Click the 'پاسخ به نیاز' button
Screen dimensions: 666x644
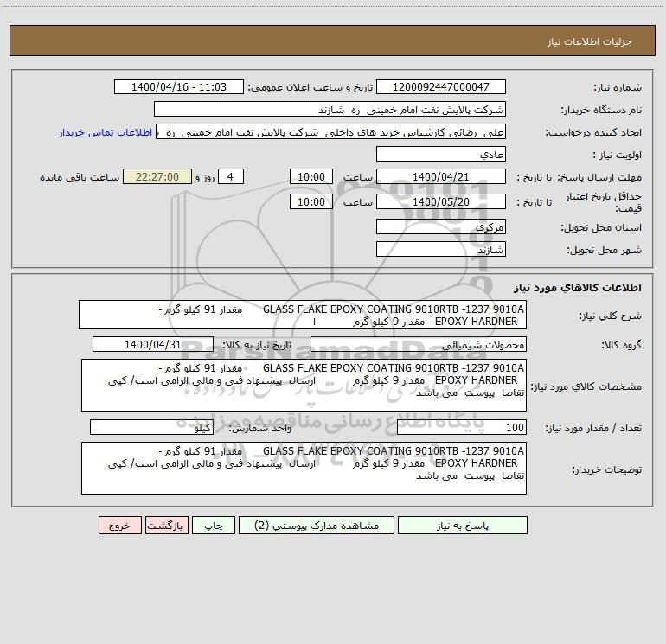pyautogui.click(x=463, y=525)
